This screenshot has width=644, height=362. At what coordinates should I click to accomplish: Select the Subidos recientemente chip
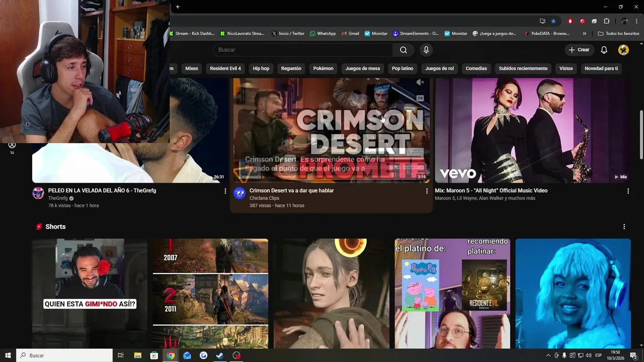[523, 68]
